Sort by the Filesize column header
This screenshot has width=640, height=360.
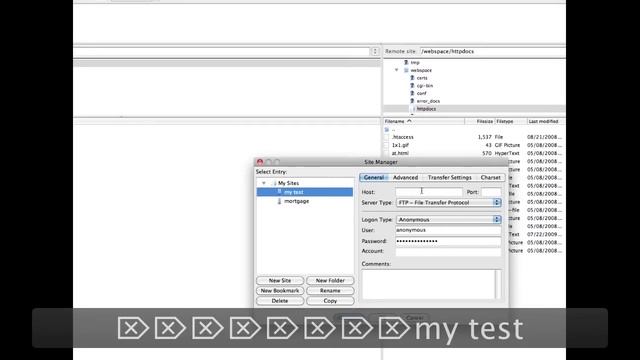(480, 121)
